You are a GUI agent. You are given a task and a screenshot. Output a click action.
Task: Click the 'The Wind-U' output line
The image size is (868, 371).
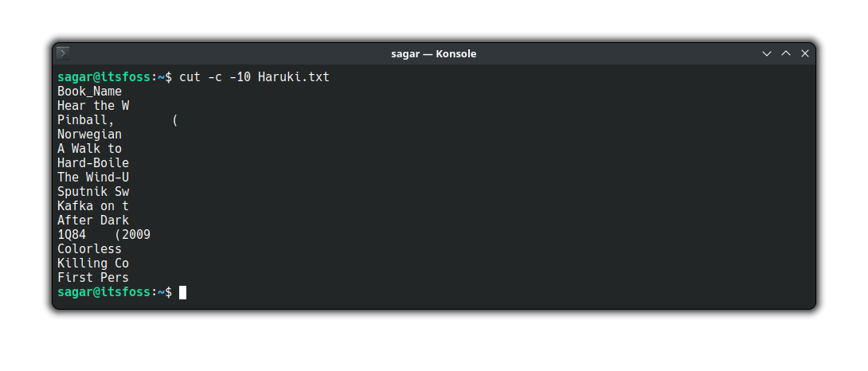93,178
